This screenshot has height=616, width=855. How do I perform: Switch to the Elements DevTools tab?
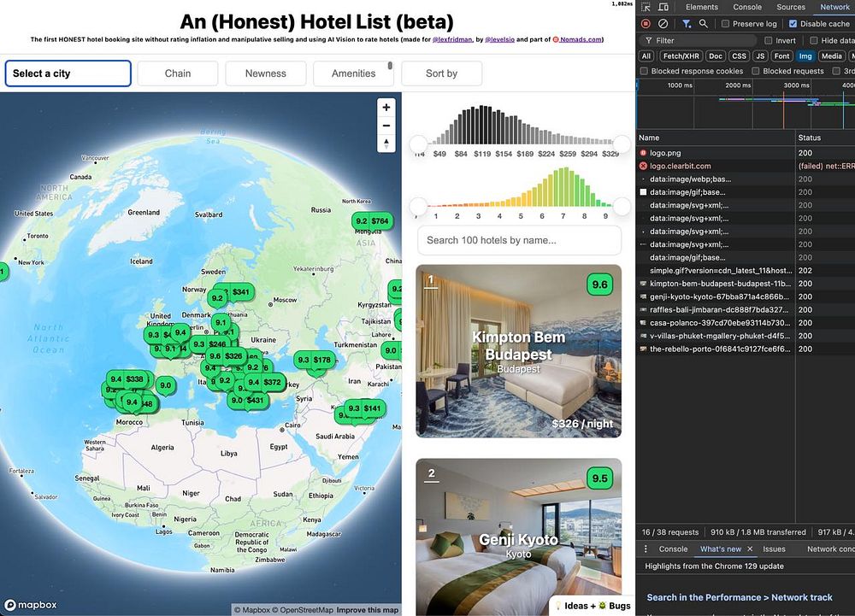(702, 7)
